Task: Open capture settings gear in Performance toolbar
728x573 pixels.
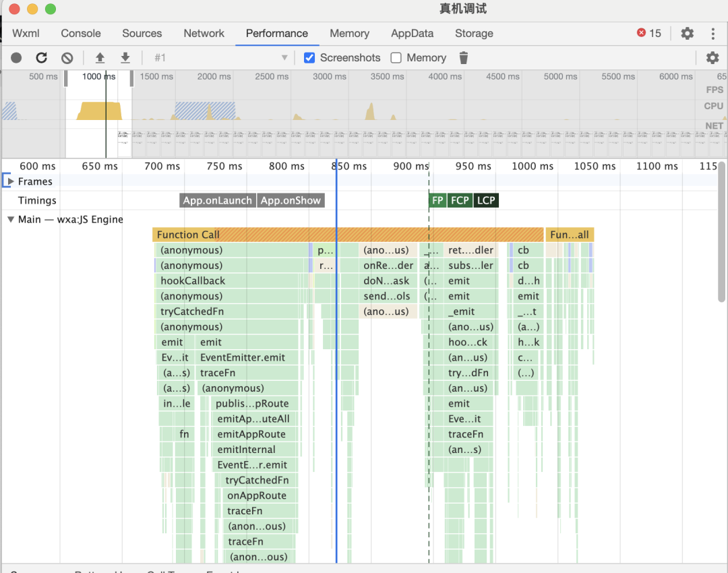Action: pos(712,57)
